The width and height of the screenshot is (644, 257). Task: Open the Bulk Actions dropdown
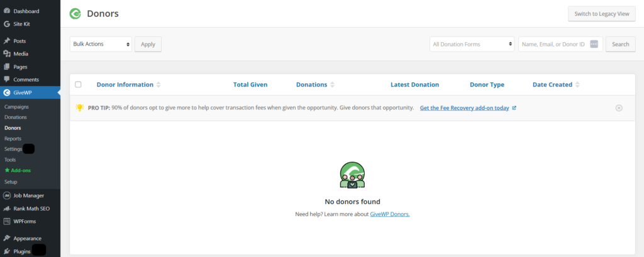(x=101, y=44)
